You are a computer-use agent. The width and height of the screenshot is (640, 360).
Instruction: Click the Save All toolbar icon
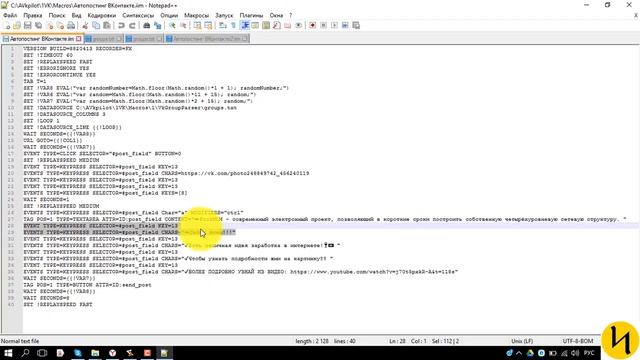[38, 25]
